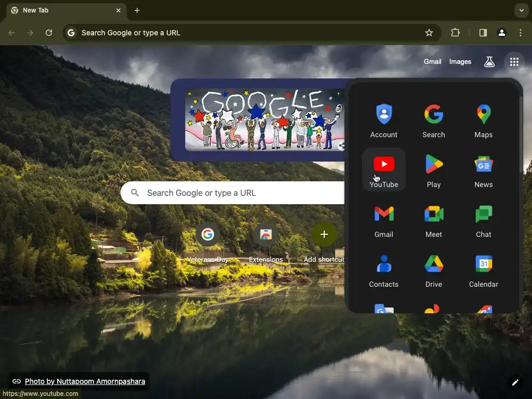Open the Chrome profile avatar menu
Screen dimensions: 532x399
tap(501, 33)
